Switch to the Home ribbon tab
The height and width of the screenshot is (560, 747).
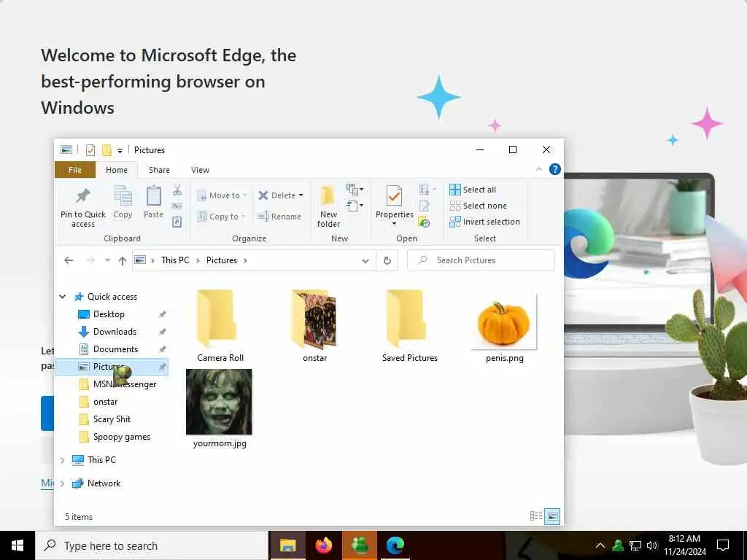point(117,170)
